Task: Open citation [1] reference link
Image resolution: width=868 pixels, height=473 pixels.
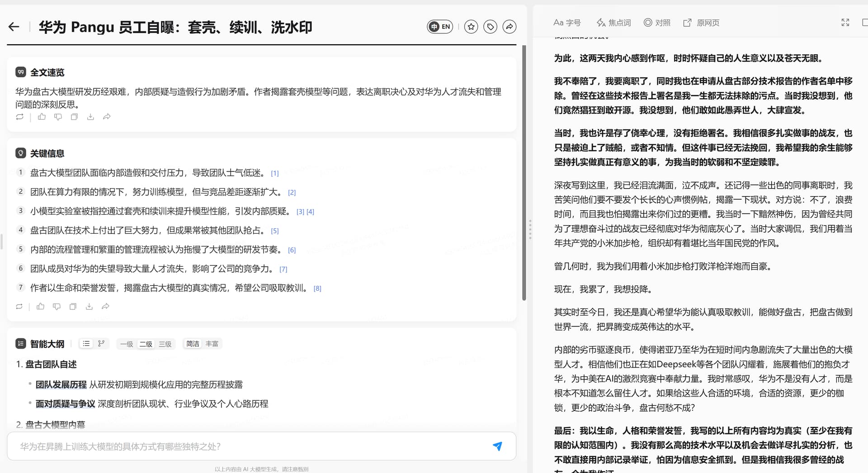Action: [x=275, y=173]
